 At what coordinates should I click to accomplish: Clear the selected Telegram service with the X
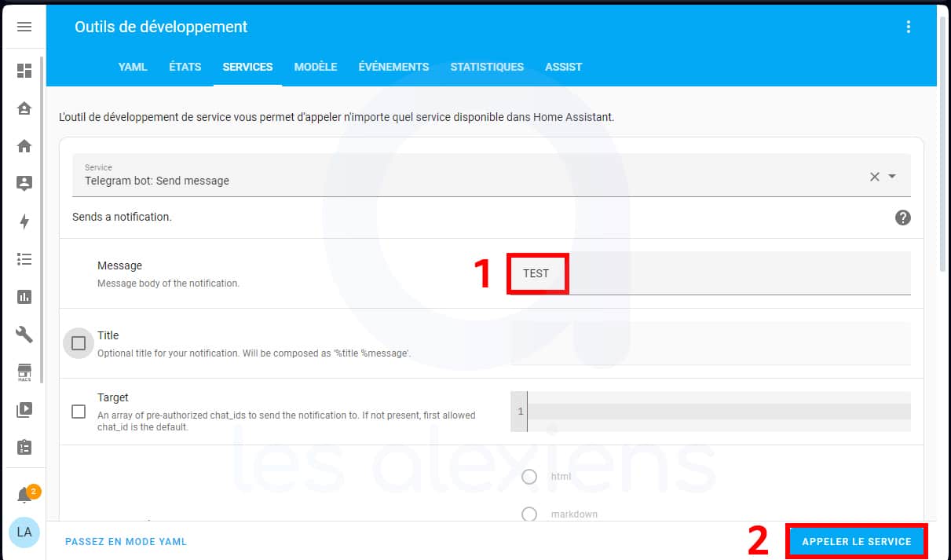[874, 177]
